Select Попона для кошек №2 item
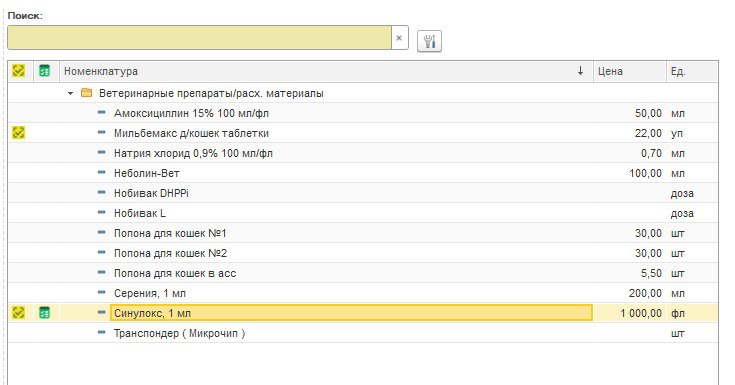735x385 pixels. click(170, 253)
